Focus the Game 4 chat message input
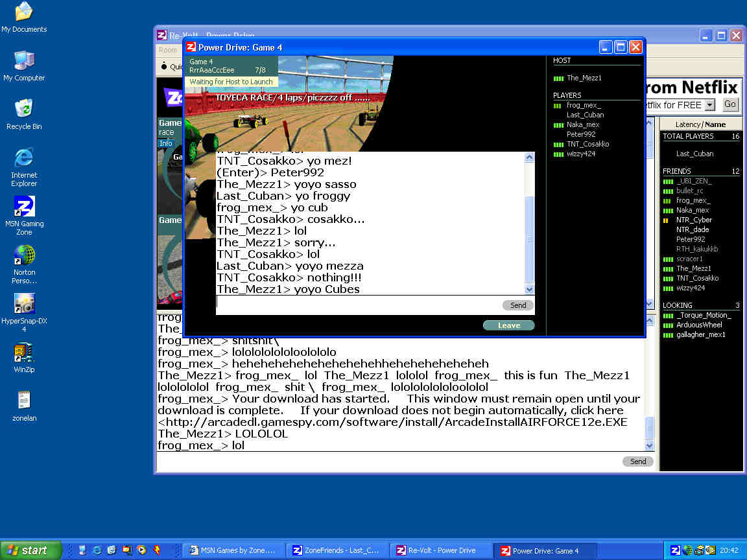Viewport: 747px width, 560px height. [358, 305]
